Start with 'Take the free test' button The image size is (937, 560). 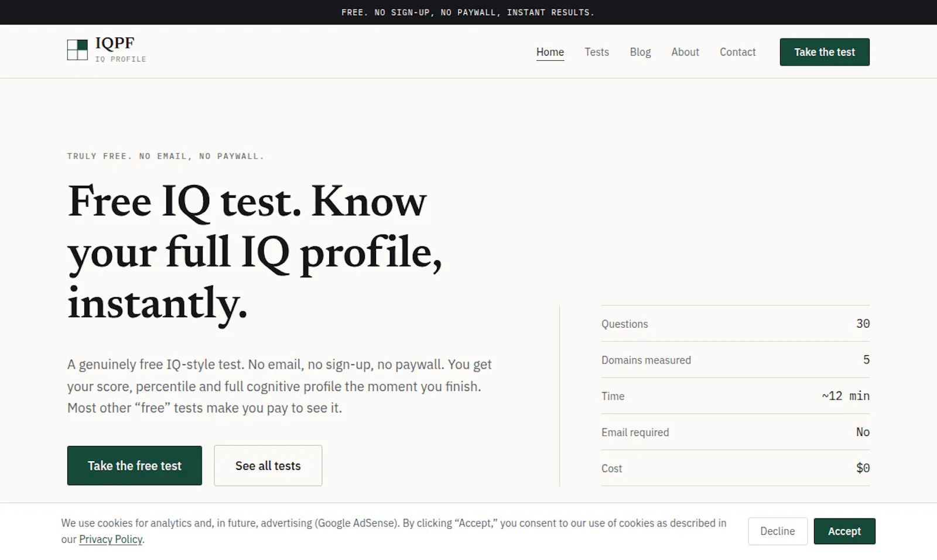tap(135, 466)
